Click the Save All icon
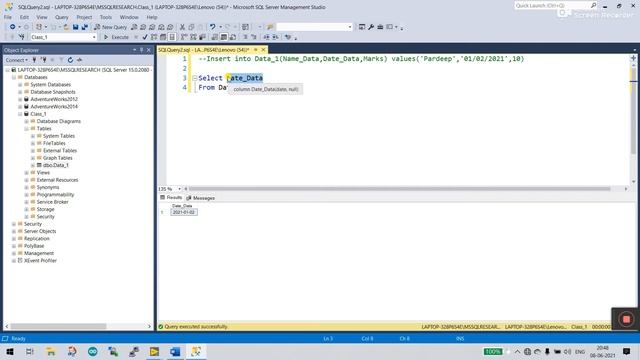640x360 pixels. tap(84, 27)
